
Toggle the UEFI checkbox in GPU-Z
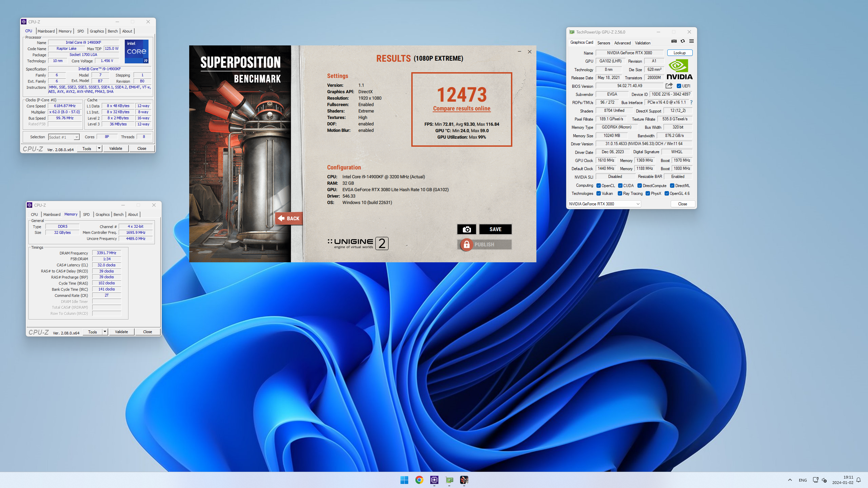[679, 86]
